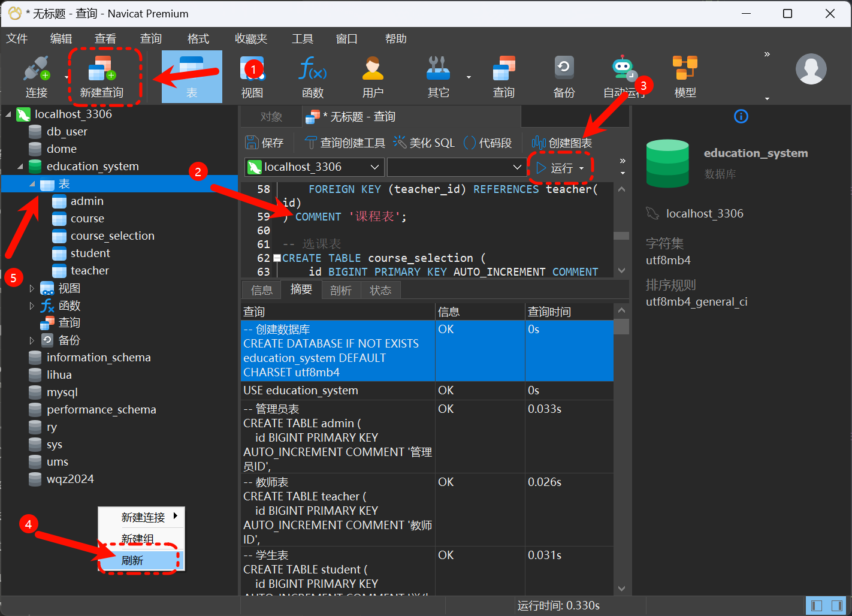This screenshot has height=616, width=852.
Task: Select the db_user database icon
Action: (x=35, y=131)
